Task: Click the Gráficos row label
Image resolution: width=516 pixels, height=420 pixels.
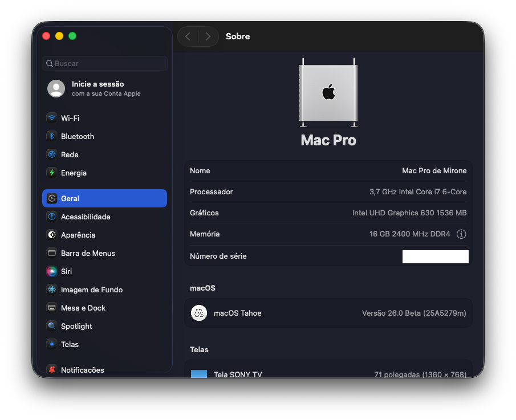Action: [x=204, y=213]
